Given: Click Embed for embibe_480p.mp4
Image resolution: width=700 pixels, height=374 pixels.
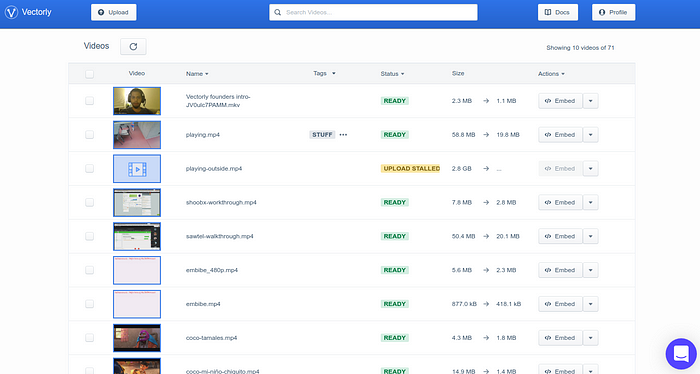Looking at the screenshot, I should click(560, 270).
